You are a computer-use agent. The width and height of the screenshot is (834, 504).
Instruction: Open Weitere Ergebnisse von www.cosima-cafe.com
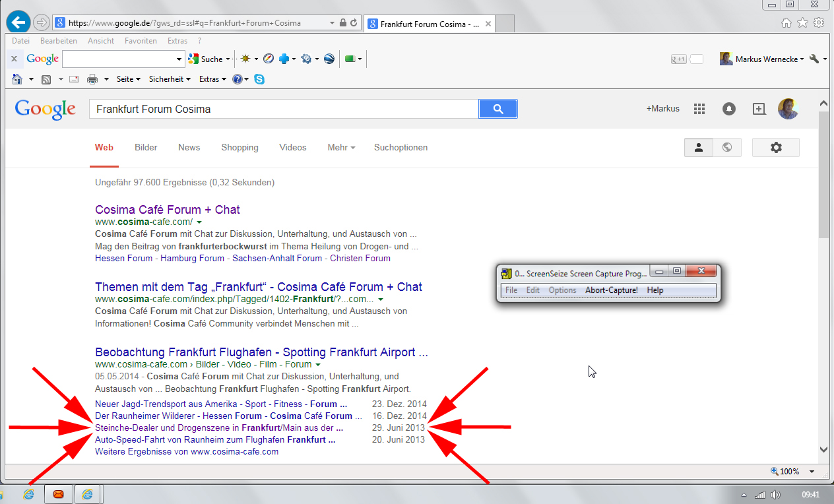187,452
